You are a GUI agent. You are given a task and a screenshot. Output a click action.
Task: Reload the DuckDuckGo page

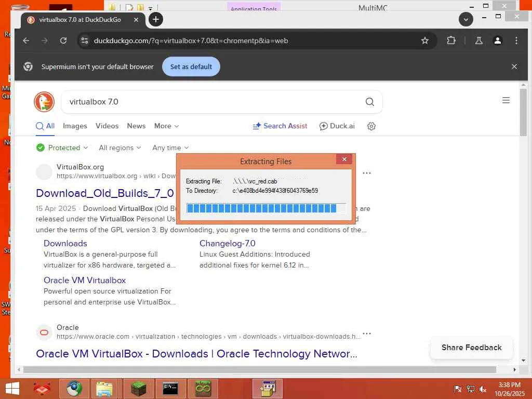(x=63, y=41)
